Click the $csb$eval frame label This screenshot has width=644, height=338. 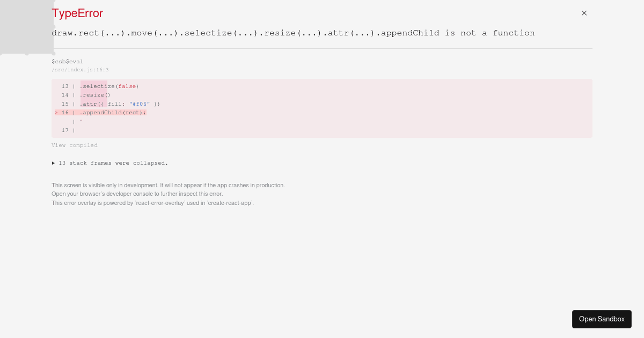[x=67, y=62]
